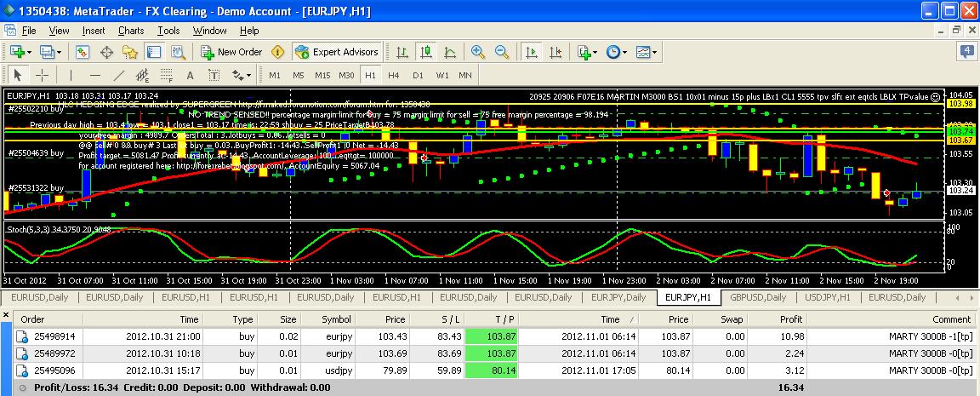Open the new chart icon
The image size is (980, 396).
[16, 52]
